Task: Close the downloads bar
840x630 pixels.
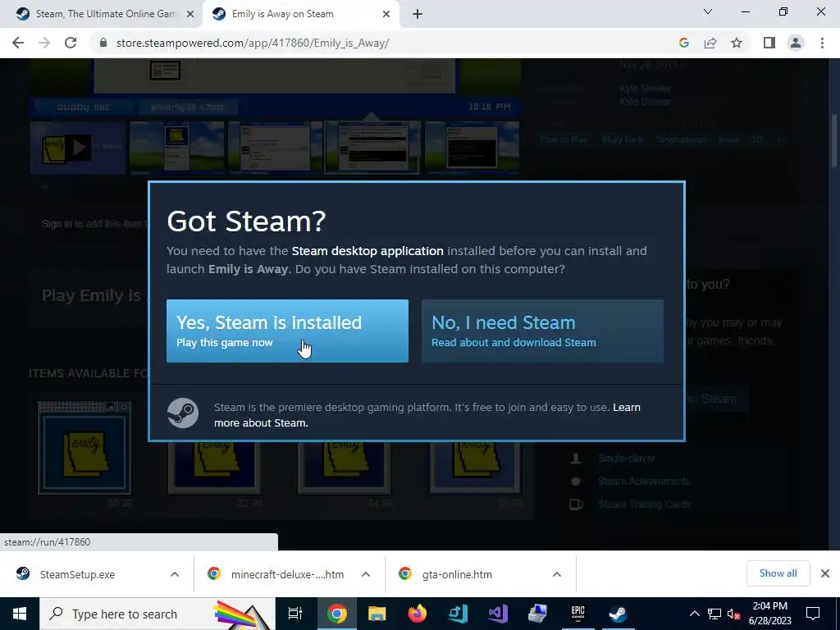Action: click(x=825, y=573)
